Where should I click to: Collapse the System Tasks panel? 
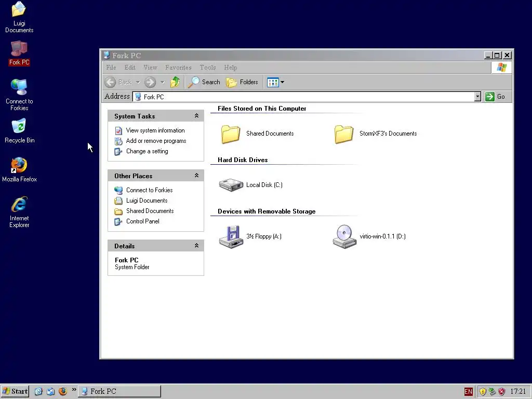click(196, 116)
